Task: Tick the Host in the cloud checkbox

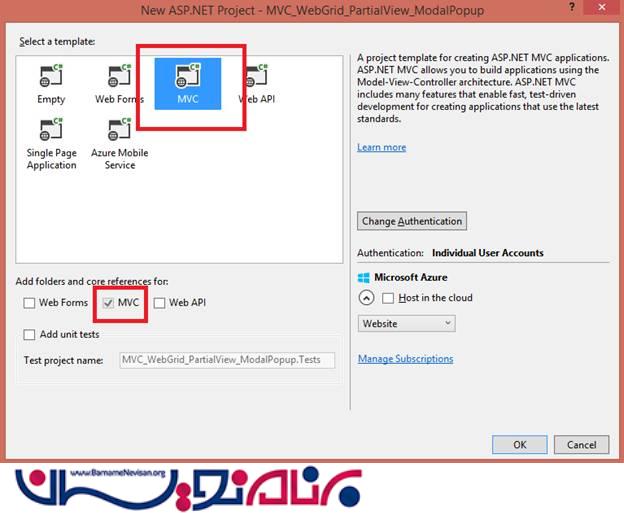Action: 388,298
